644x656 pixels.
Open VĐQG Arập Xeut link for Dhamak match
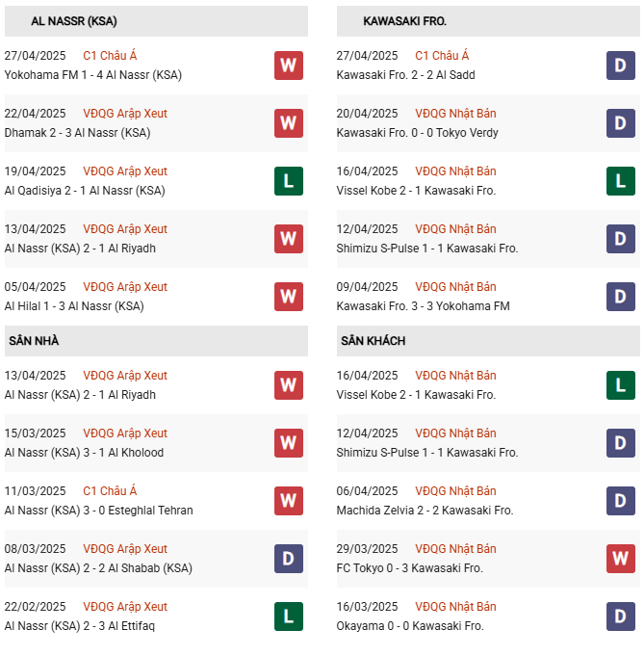point(125,114)
